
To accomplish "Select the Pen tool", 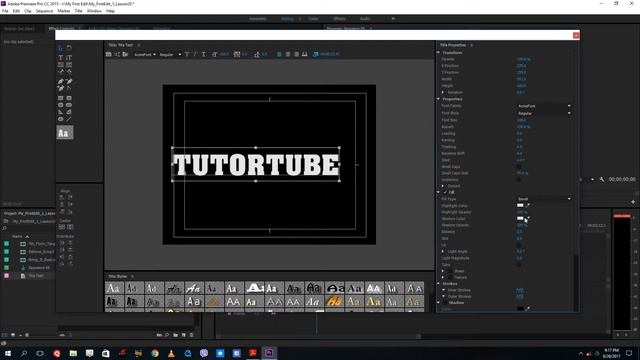I will click(60, 81).
